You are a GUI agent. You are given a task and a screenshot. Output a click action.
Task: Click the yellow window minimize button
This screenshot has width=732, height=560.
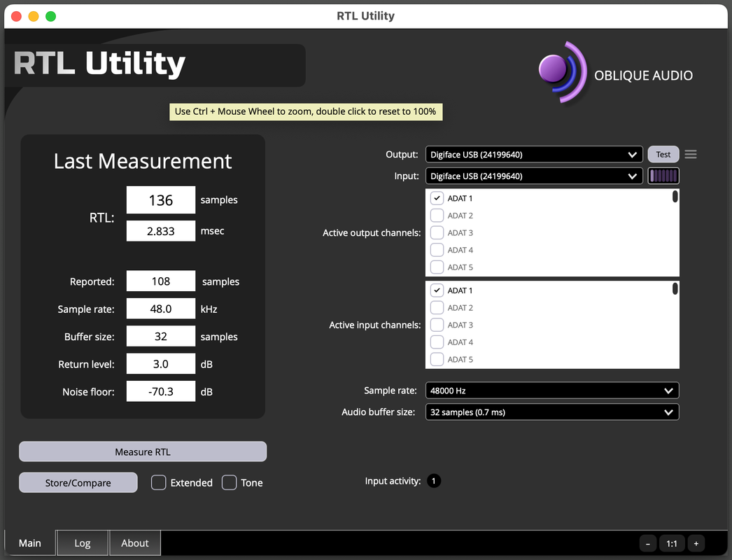(x=34, y=16)
